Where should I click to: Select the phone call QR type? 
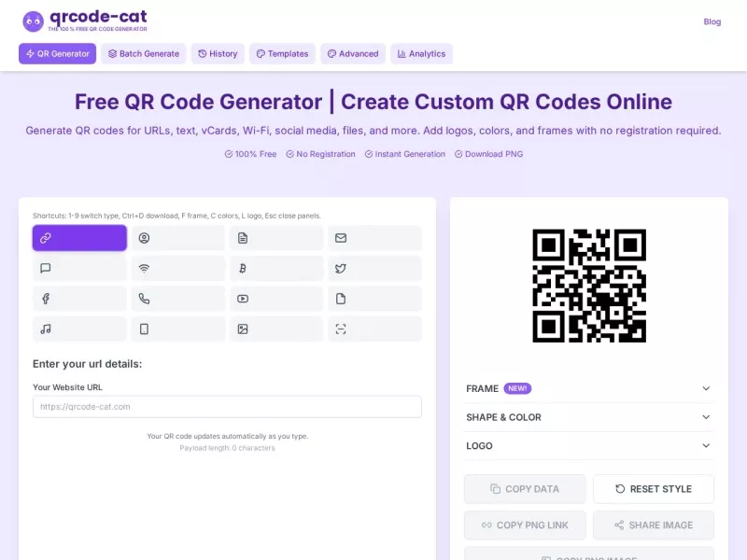(178, 299)
